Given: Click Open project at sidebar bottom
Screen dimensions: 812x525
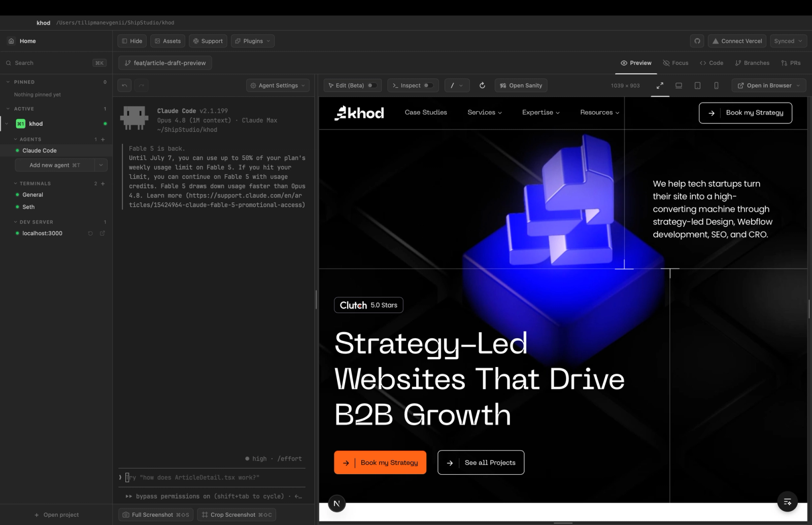Looking at the screenshot, I should (56, 515).
